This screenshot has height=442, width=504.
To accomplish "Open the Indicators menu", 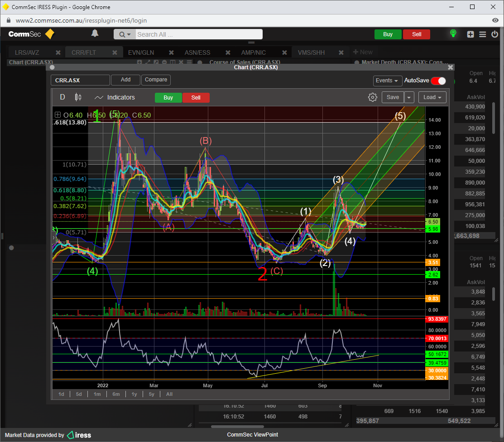I will point(115,97).
